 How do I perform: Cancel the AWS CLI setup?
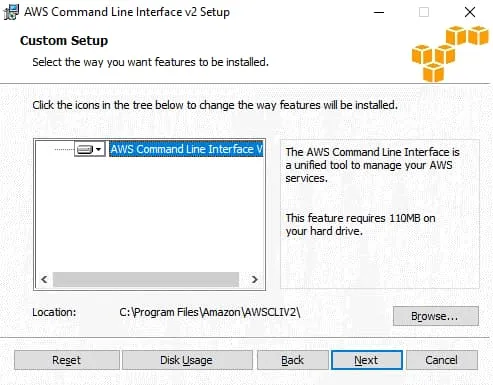click(442, 360)
